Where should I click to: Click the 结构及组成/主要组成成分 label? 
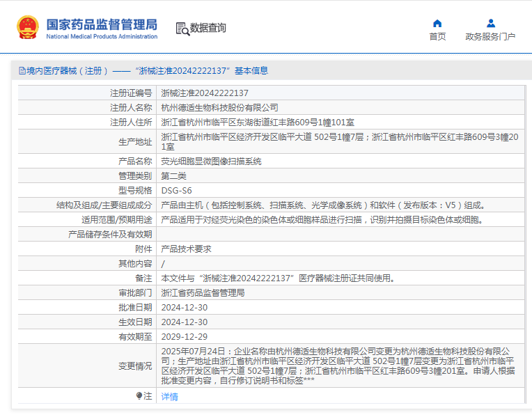104,205
